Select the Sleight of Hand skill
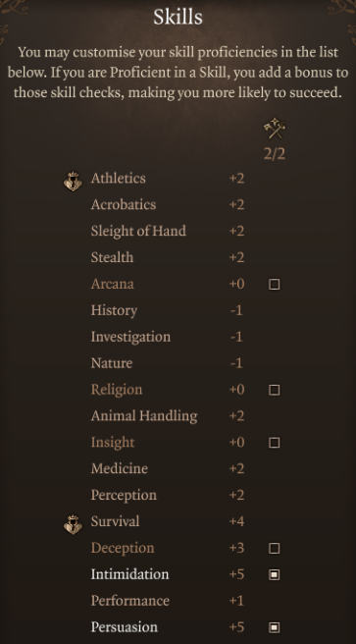The image size is (356, 644). click(x=138, y=231)
